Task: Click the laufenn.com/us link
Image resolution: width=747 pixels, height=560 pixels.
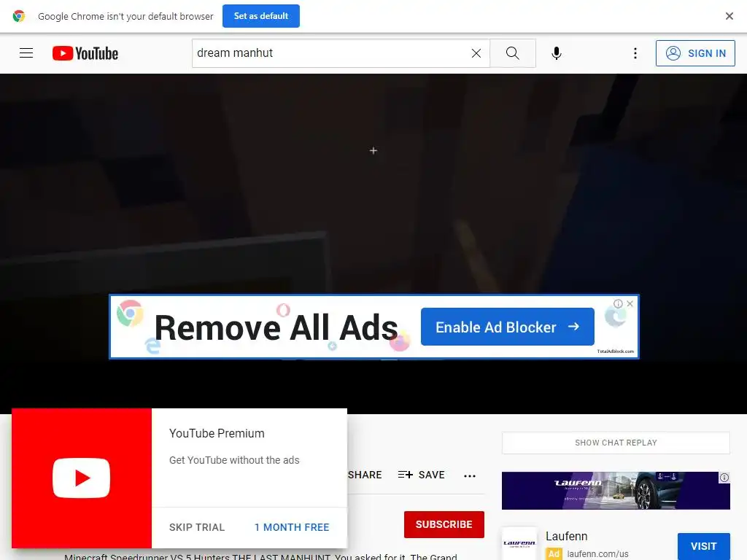Action: click(597, 554)
